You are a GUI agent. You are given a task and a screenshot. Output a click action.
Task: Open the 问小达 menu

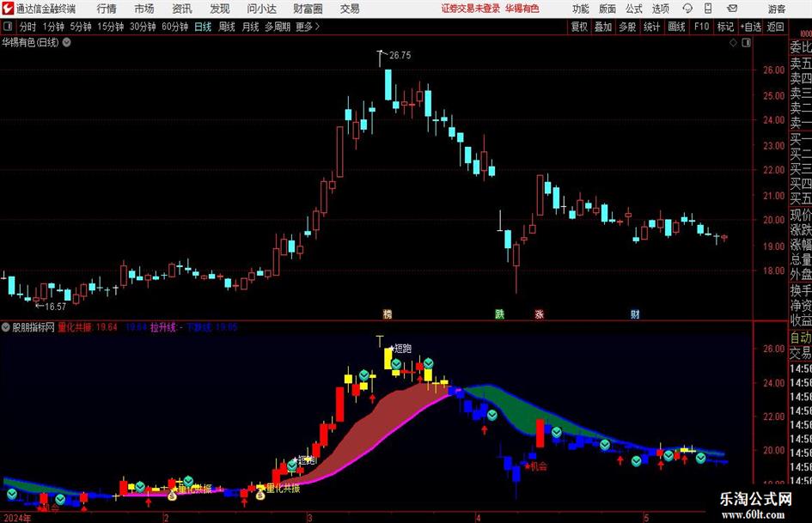coord(261,9)
